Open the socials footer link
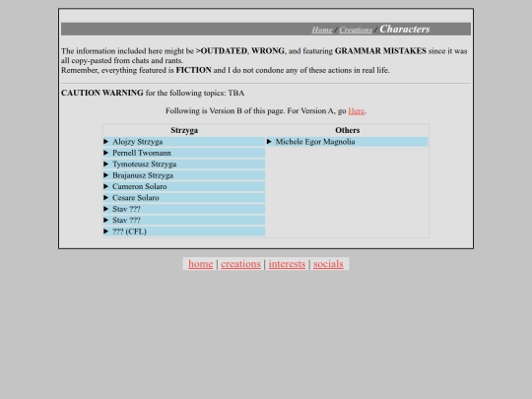Image resolution: width=532 pixels, height=399 pixels. 328,264
